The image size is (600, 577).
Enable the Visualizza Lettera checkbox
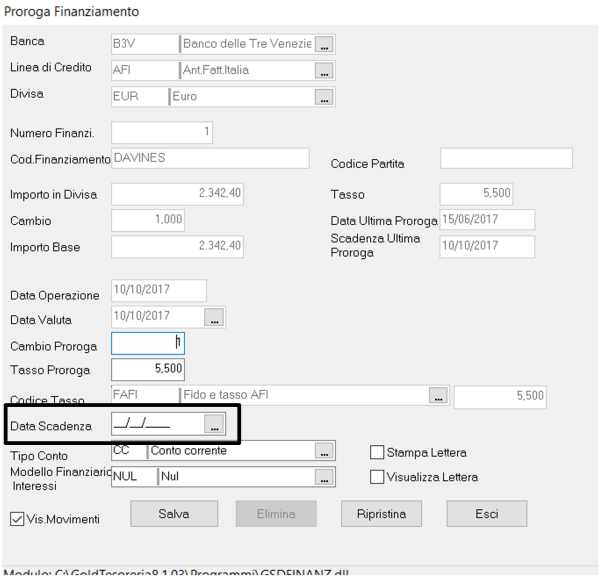click(x=378, y=477)
